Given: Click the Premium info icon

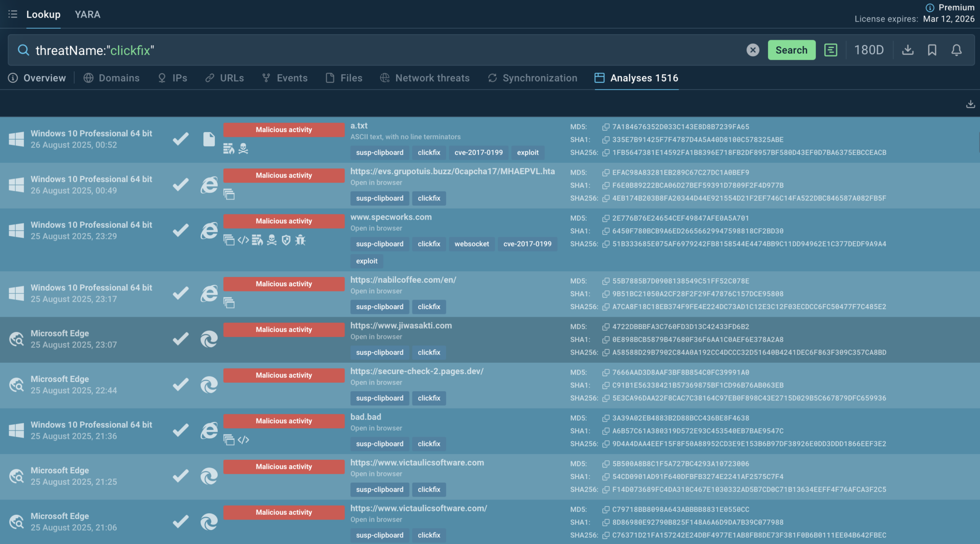Looking at the screenshot, I should (x=930, y=8).
